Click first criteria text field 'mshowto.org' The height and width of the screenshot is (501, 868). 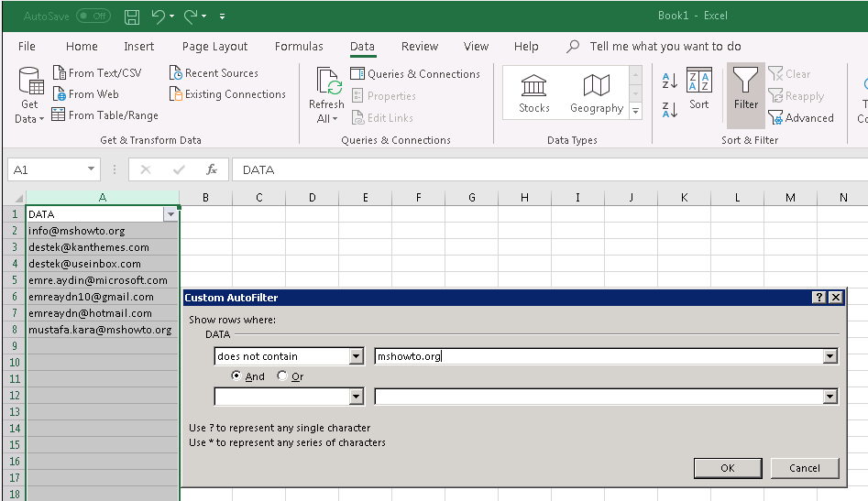599,356
